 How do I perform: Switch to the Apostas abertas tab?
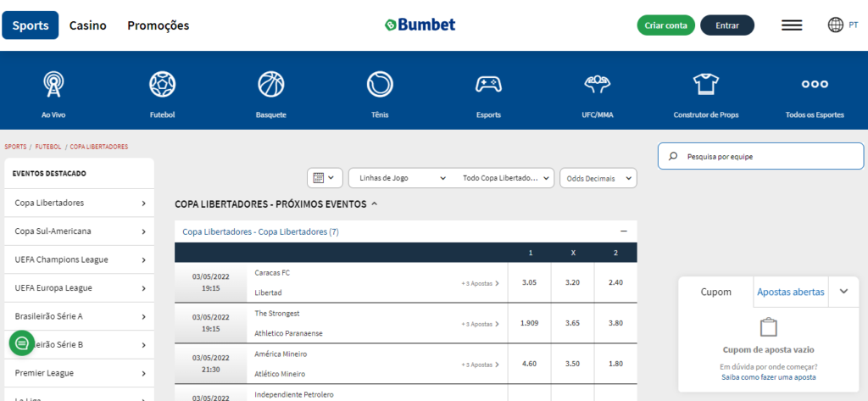pos(790,292)
